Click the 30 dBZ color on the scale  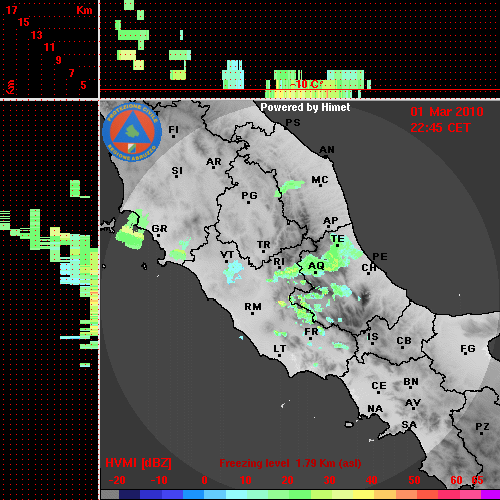coord(329,495)
